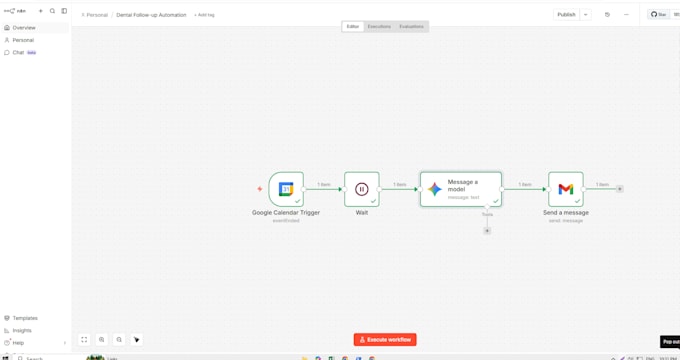
Task: Click the GitHub Star button
Action: (x=659, y=15)
